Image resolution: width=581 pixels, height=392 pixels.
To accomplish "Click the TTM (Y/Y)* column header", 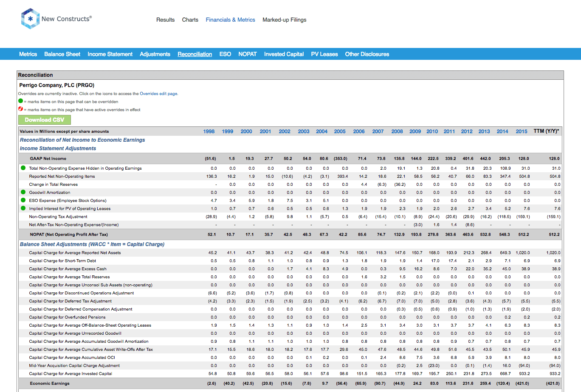I will coord(547,131).
